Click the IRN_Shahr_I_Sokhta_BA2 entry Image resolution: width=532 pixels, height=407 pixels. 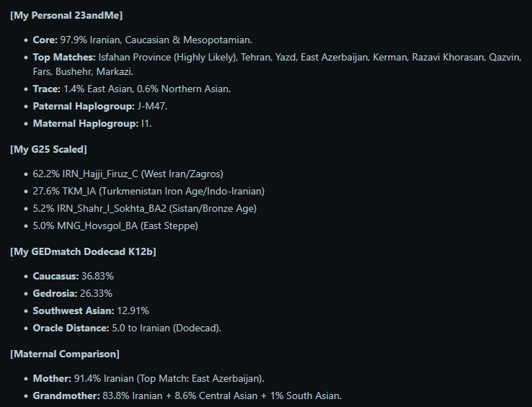click(145, 209)
